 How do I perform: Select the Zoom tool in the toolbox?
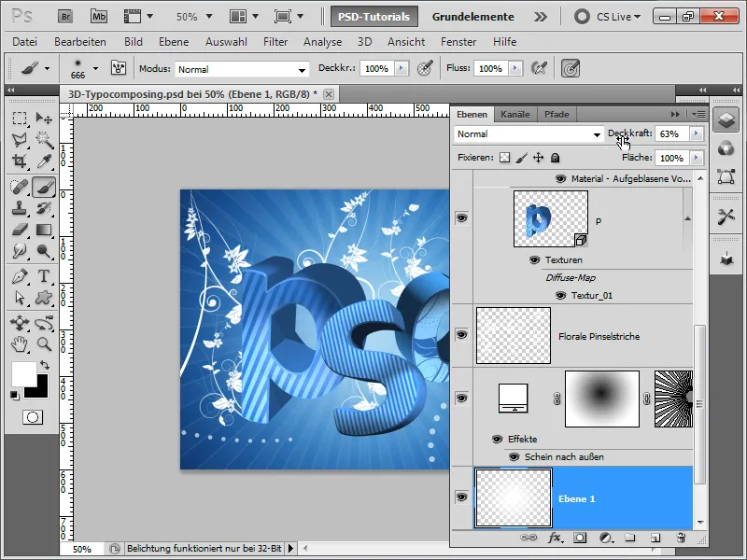coord(44,344)
